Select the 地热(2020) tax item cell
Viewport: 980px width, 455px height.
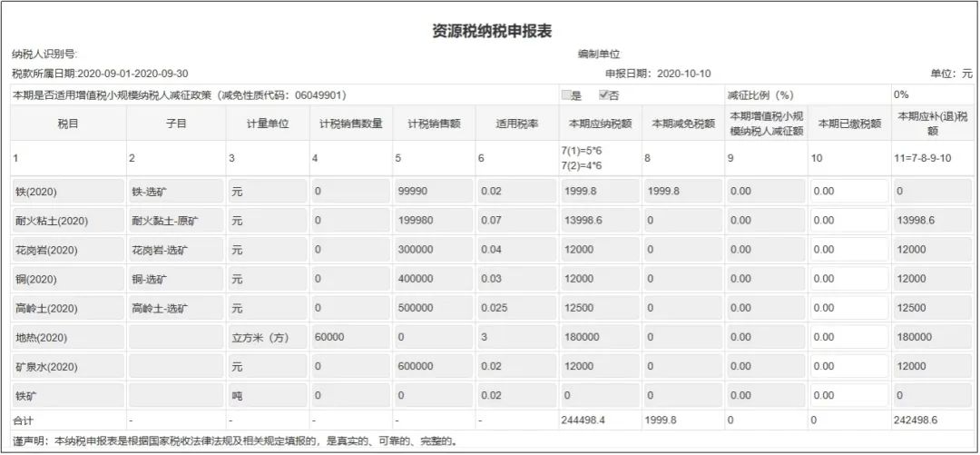coord(68,337)
